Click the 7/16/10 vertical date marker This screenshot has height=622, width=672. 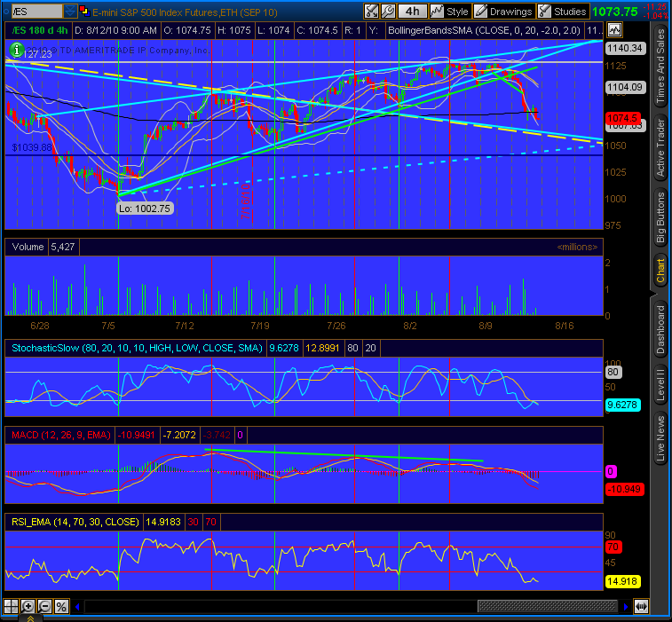point(245,201)
